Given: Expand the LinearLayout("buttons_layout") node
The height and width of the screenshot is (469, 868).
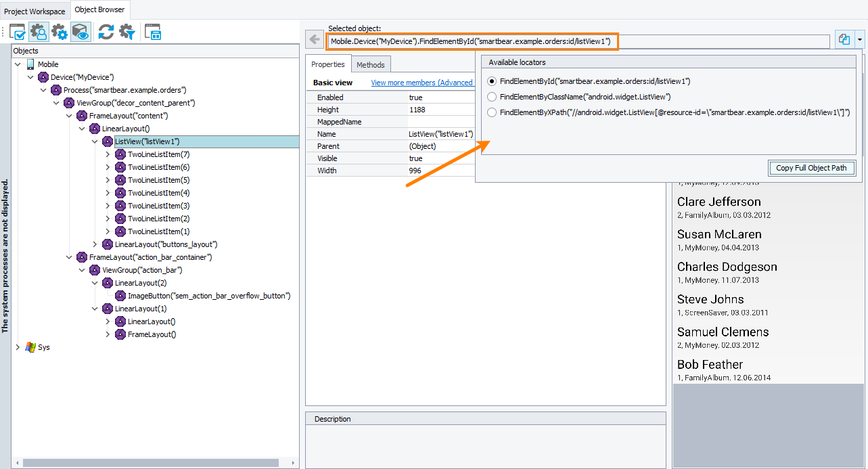Looking at the screenshot, I should tap(95, 244).
